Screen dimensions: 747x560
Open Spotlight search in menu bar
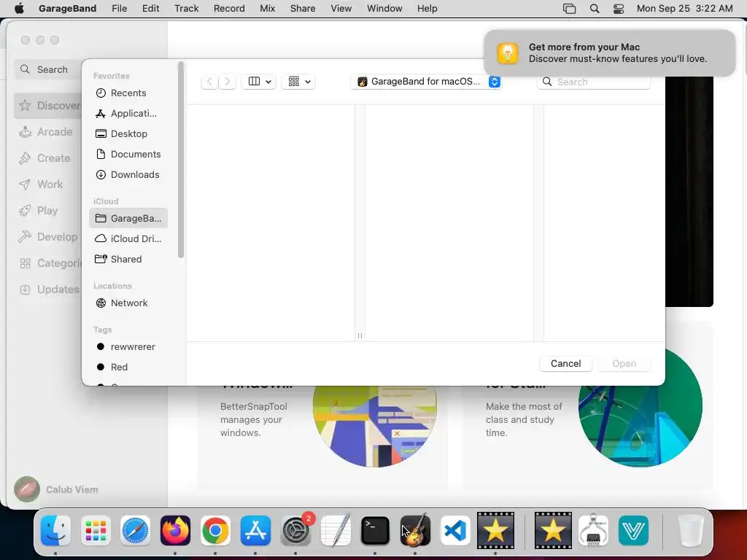[595, 9]
